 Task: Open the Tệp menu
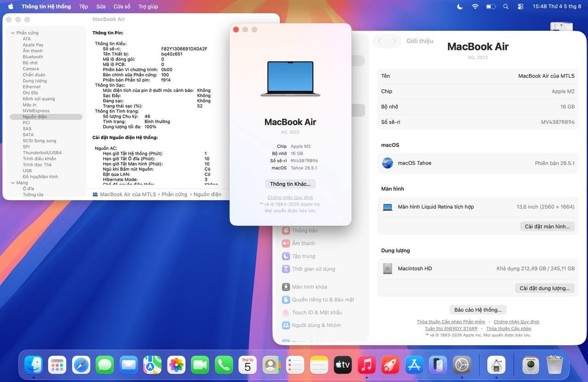[x=84, y=6]
